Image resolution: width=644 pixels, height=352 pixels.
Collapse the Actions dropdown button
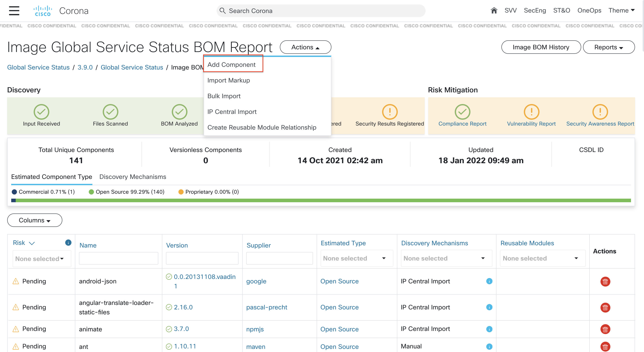tap(305, 47)
